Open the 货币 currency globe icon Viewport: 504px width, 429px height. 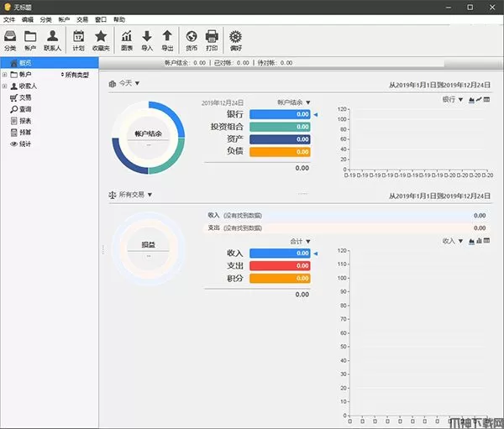click(192, 40)
